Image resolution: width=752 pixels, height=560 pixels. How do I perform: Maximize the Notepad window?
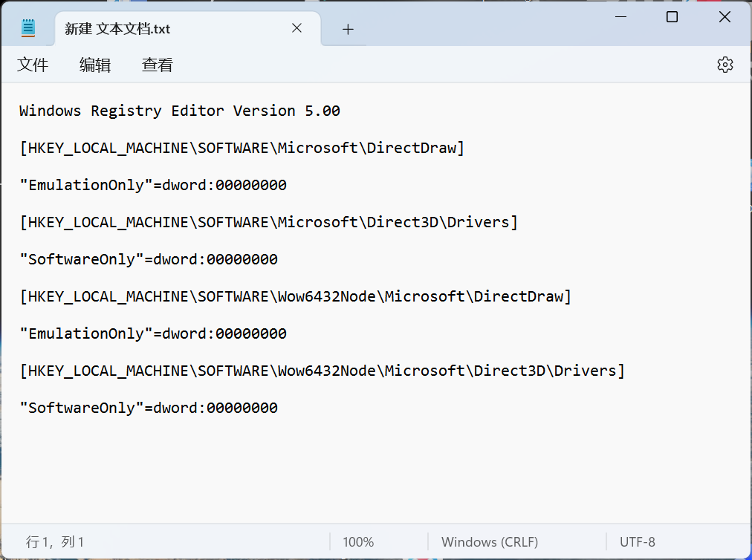point(672,17)
